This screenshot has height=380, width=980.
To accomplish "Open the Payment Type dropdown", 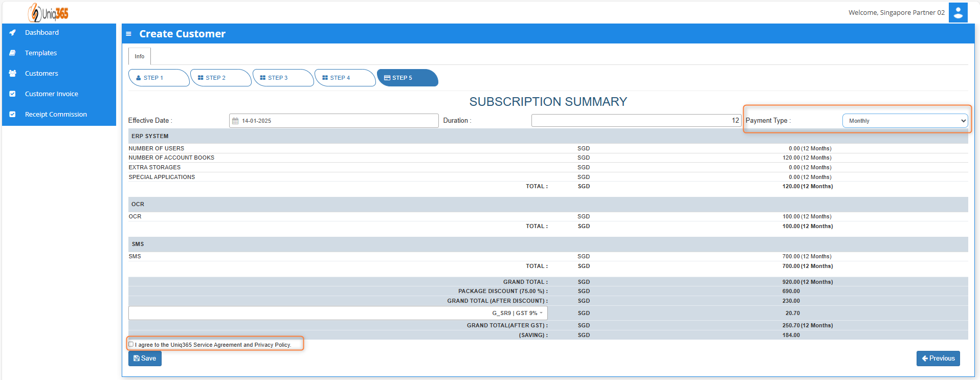I will click(x=904, y=121).
